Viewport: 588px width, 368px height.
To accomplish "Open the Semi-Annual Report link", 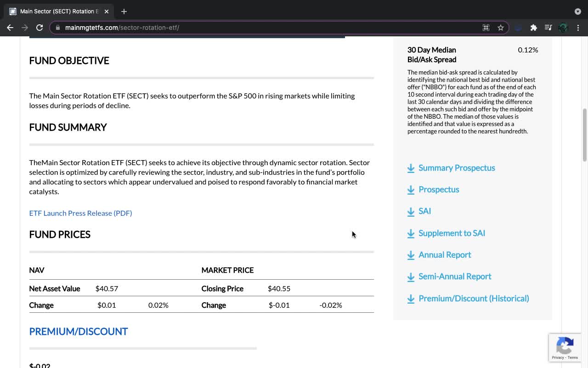I will [x=455, y=276].
